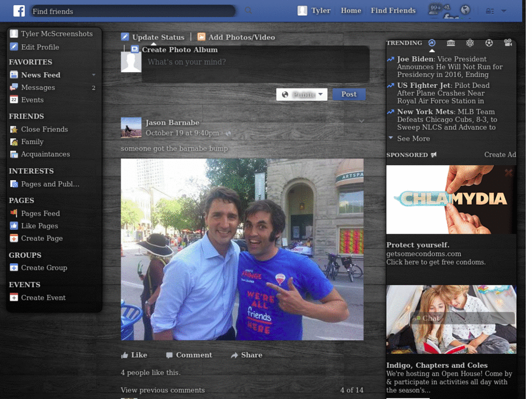Open Indigo, Chapters and Coles ad
This screenshot has width=532, height=399.
(436, 365)
